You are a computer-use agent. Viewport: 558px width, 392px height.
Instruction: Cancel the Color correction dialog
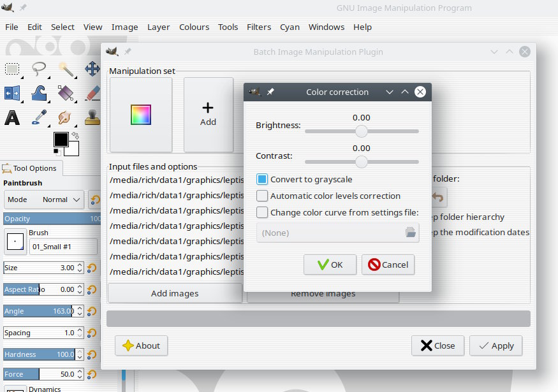388,265
